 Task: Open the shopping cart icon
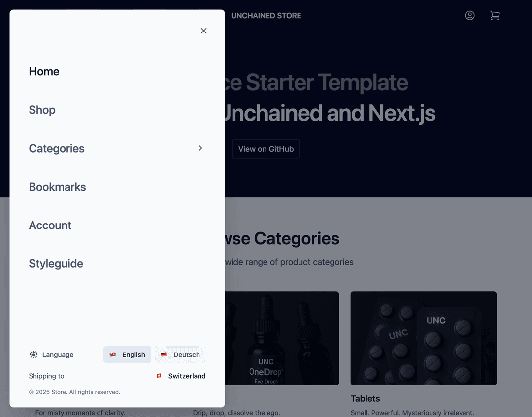pos(495,15)
